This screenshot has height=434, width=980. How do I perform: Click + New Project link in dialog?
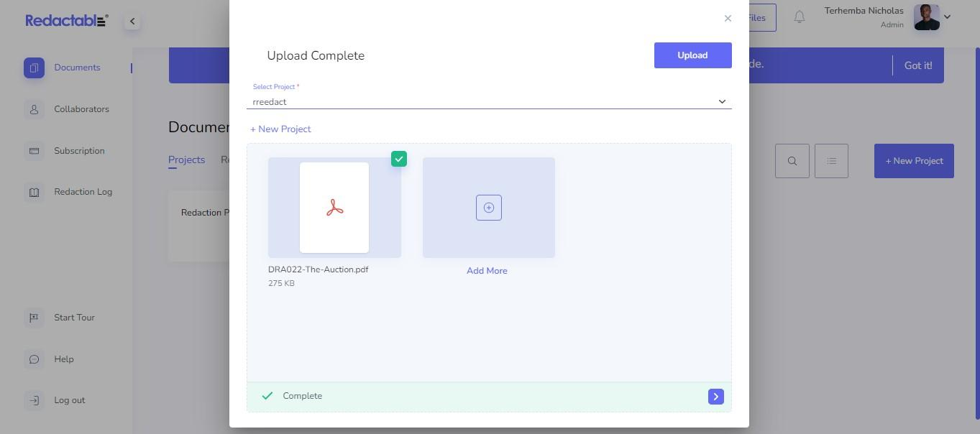(x=280, y=129)
